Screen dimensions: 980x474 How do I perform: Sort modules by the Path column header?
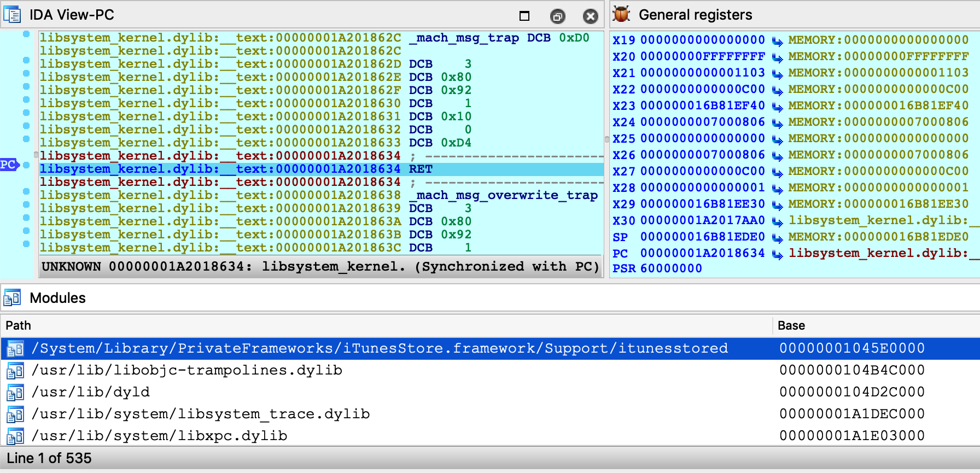[x=19, y=325]
